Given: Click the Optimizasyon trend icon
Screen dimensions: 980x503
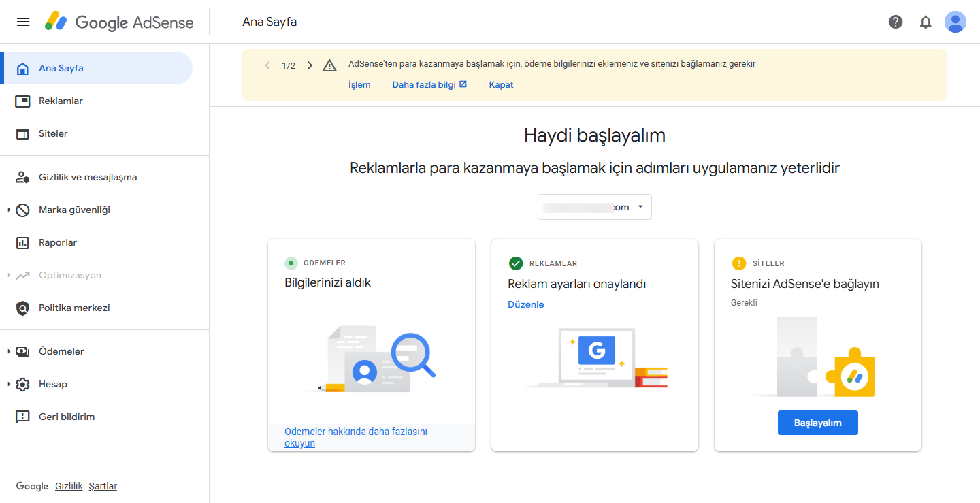Looking at the screenshot, I should click(22, 275).
